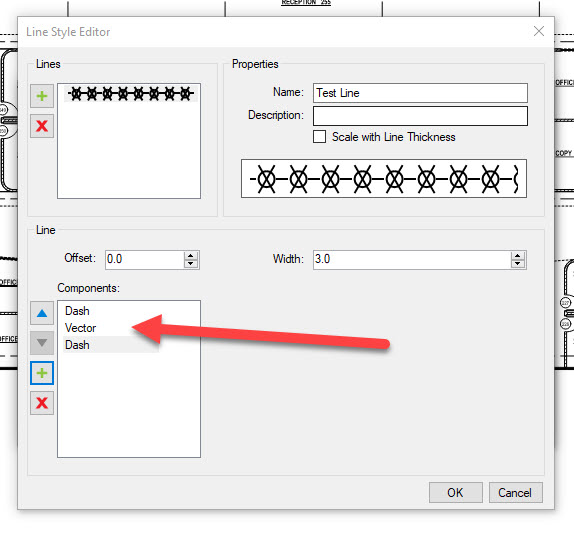Add a new line style with green plus

point(42,96)
